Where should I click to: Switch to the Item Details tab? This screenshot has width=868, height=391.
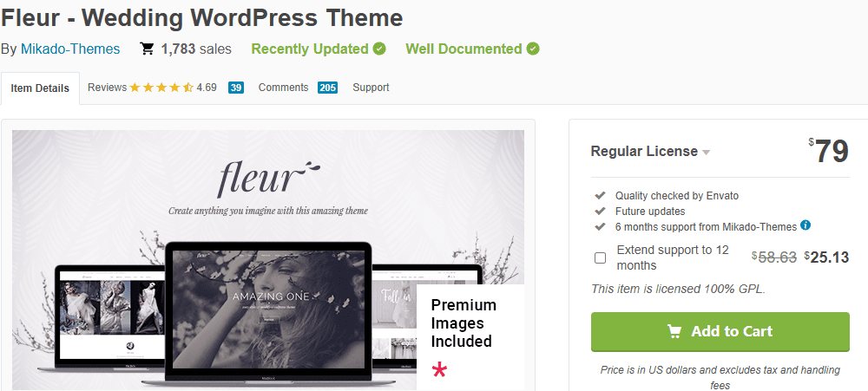coord(40,88)
